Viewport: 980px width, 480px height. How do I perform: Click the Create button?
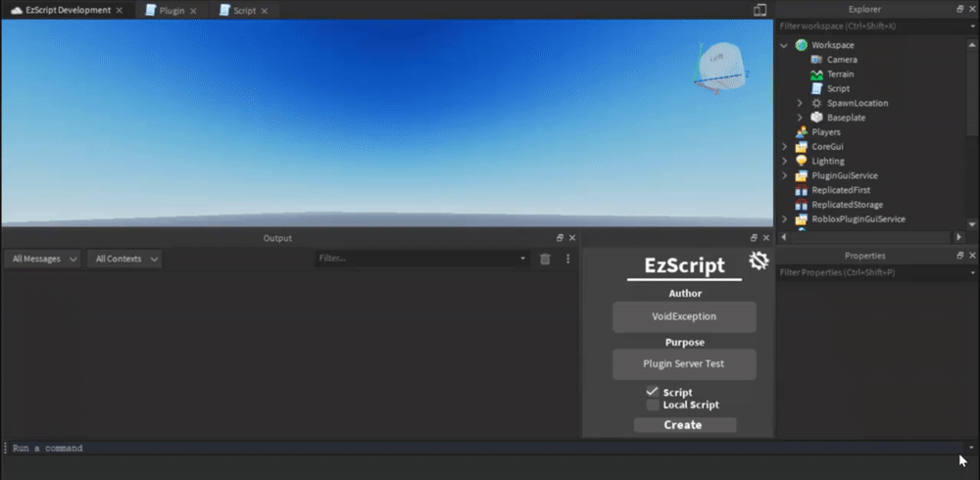click(684, 425)
